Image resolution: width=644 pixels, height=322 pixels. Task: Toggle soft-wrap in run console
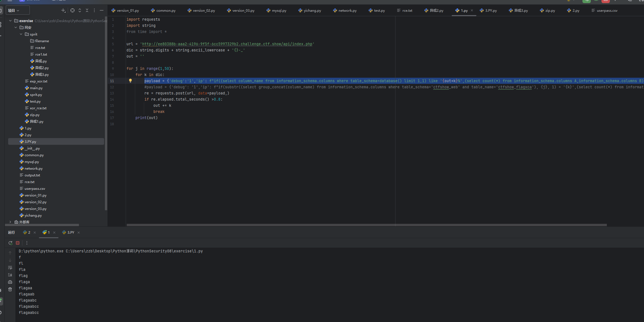pos(10,267)
